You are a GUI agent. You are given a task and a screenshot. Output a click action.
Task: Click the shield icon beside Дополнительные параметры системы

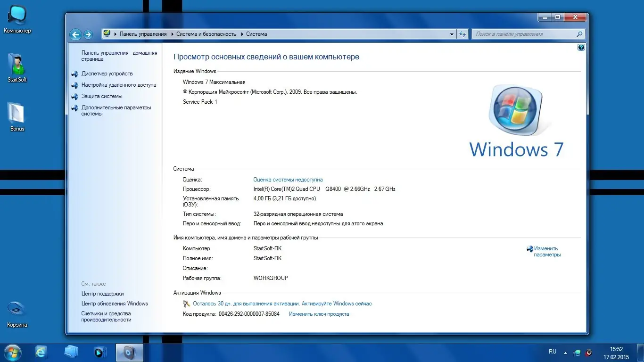(x=74, y=108)
